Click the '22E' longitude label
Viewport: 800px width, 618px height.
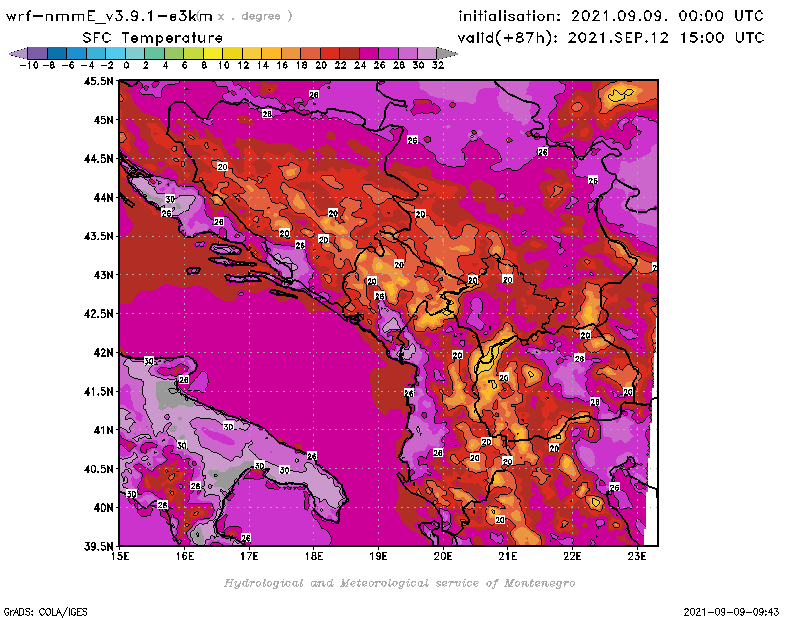(x=572, y=556)
